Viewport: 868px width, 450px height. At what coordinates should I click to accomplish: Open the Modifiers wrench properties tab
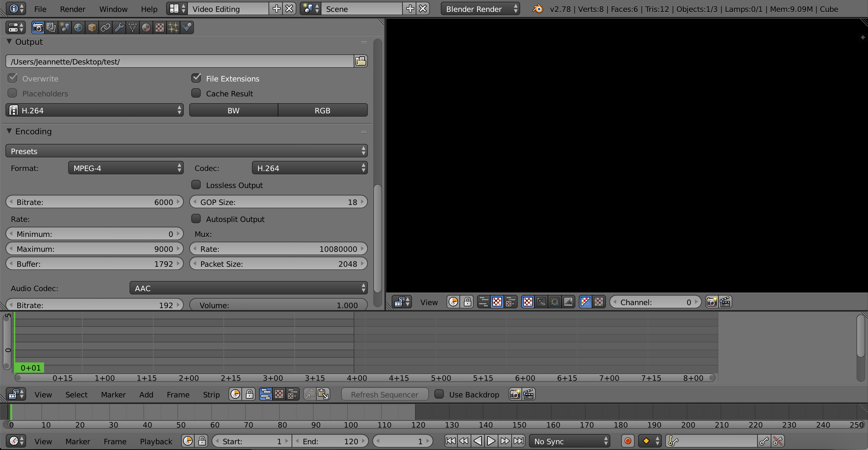119,27
